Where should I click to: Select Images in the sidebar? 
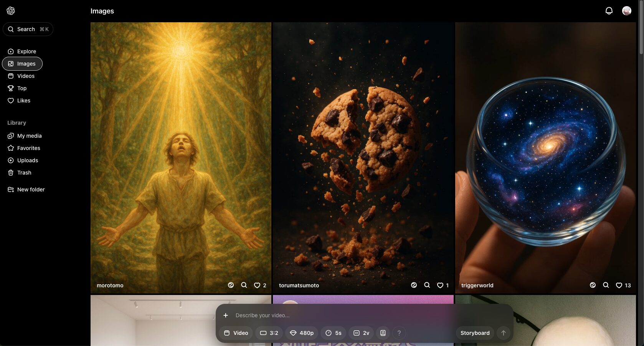[x=22, y=64]
